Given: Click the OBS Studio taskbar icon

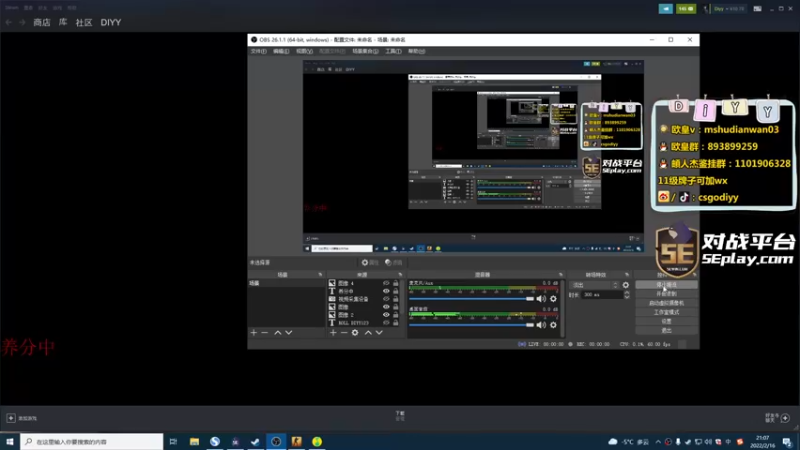Looking at the screenshot, I should [276, 441].
